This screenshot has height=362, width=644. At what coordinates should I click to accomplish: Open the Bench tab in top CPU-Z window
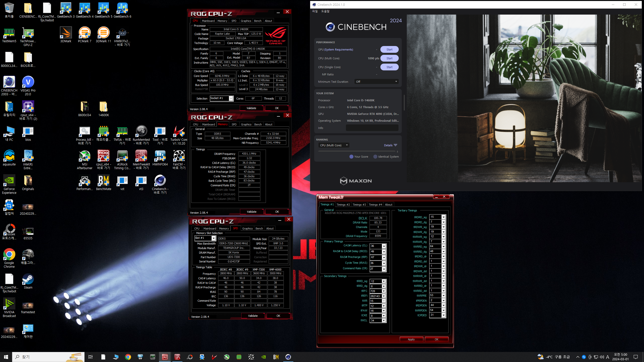pyautogui.click(x=258, y=21)
